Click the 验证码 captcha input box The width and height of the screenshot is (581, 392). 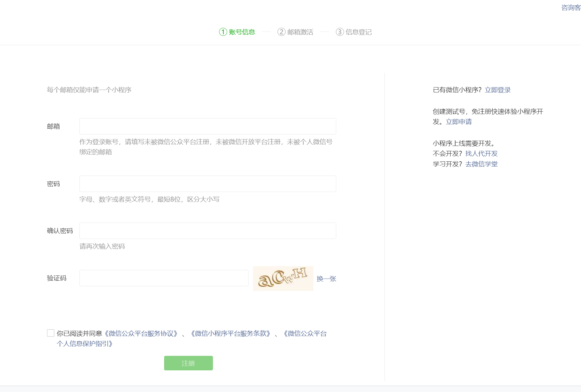pyautogui.click(x=164, y=278)
